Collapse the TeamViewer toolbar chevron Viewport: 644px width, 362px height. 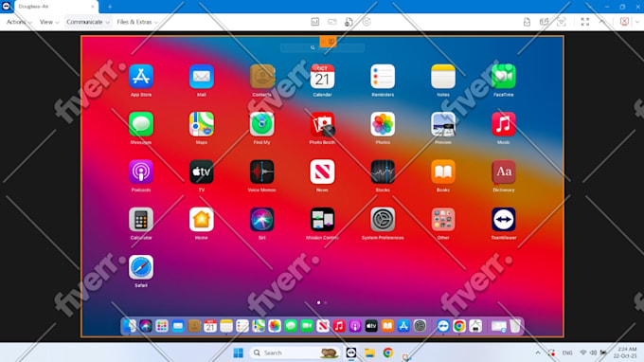[x=602, y=22]
